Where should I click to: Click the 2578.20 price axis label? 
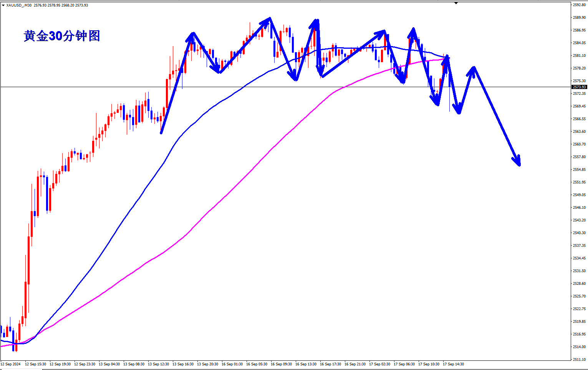point(580,68)
